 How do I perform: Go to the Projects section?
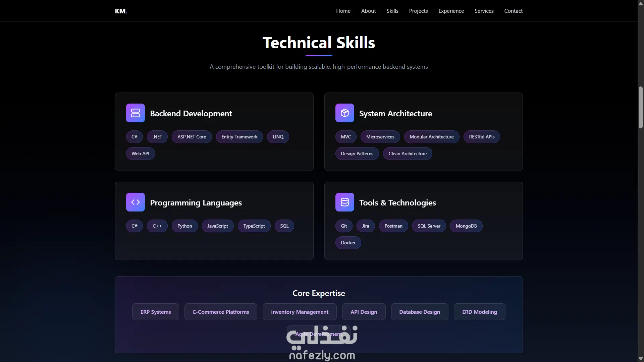pyautogui.click(x=418, y=11)
